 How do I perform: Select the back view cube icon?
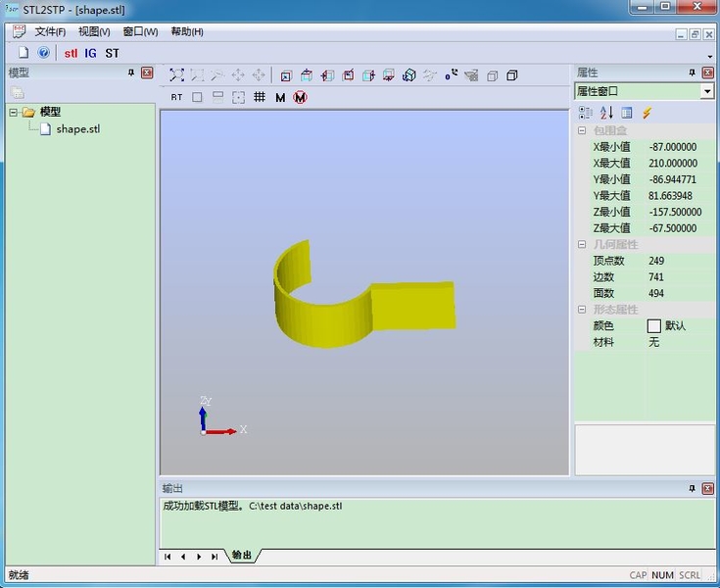tap(348, 74)
